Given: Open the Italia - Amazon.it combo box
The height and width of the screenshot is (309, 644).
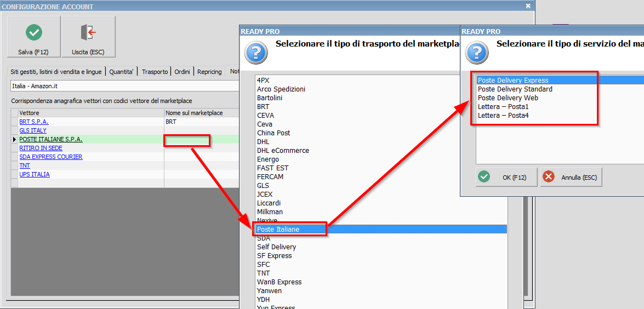Looking at the screenshot, I should (x=125, y=86).
